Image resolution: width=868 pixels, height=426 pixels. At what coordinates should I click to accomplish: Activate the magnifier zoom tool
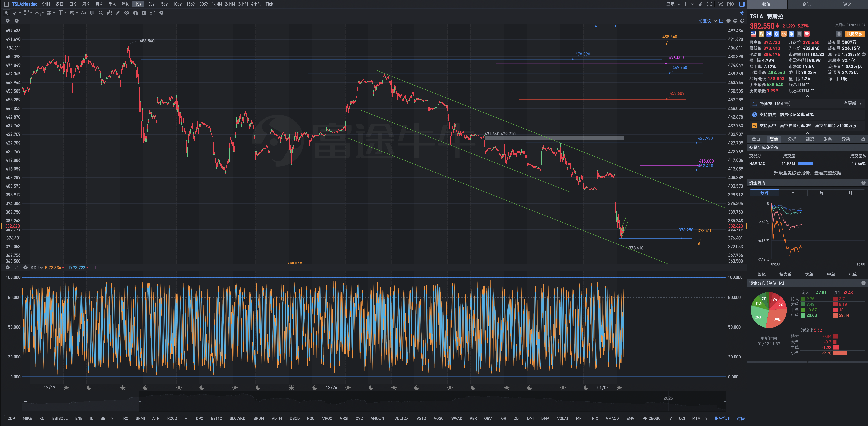[x=101, y=13]
